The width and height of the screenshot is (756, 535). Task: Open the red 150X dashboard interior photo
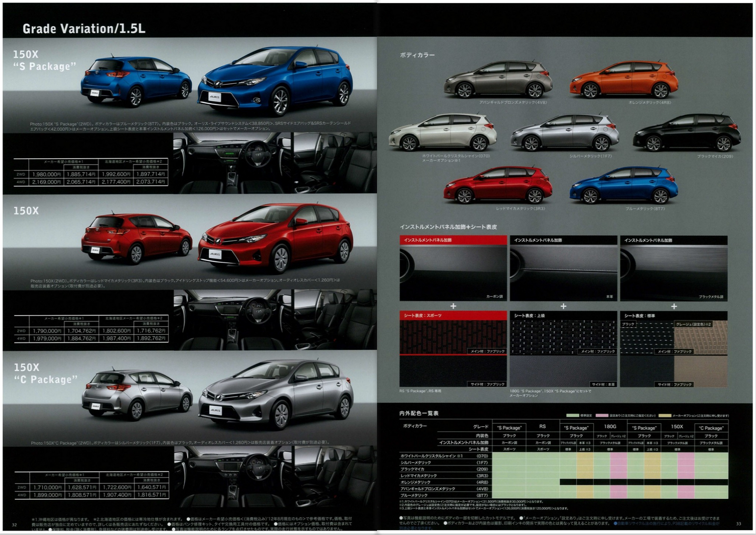pos(233,318)
